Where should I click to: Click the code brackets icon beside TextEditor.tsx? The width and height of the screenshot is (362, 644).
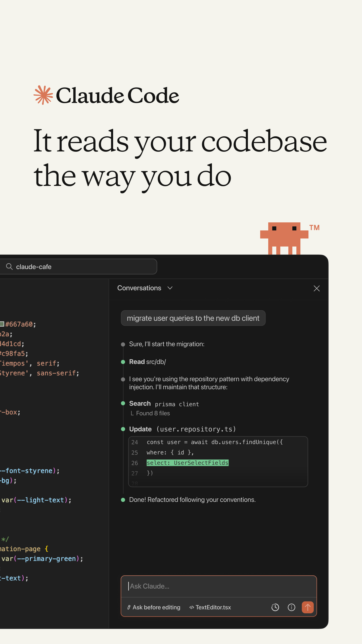point(192,607)
